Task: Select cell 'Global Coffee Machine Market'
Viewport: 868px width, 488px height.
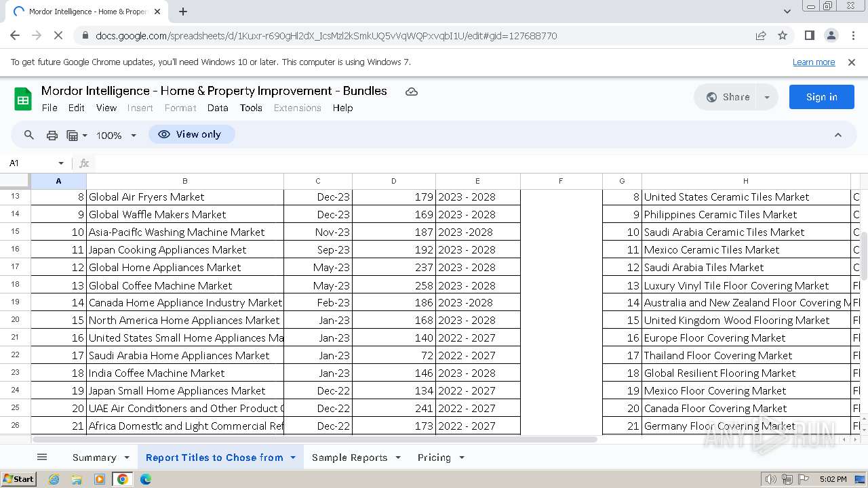Action: 185,285
